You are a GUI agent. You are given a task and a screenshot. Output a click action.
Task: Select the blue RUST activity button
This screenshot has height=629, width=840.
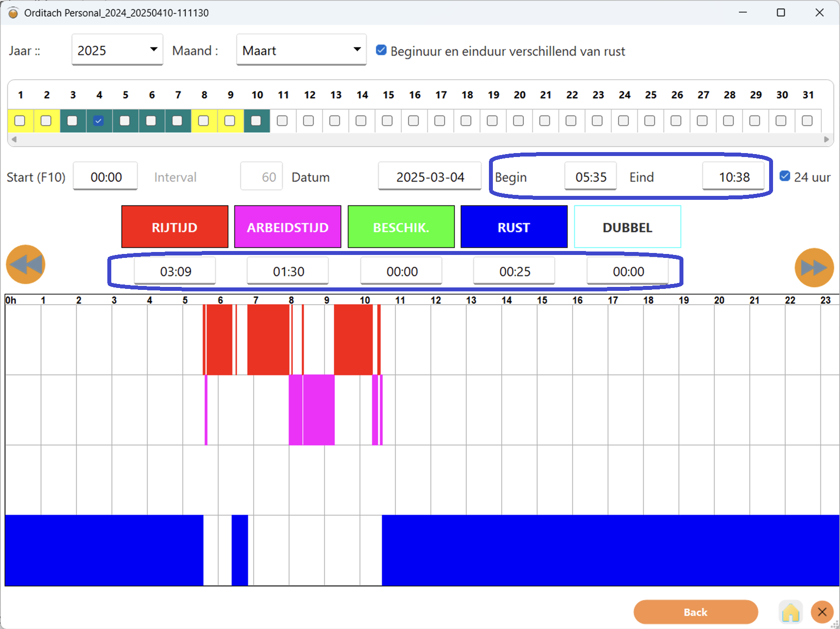(x=514, y=227)
